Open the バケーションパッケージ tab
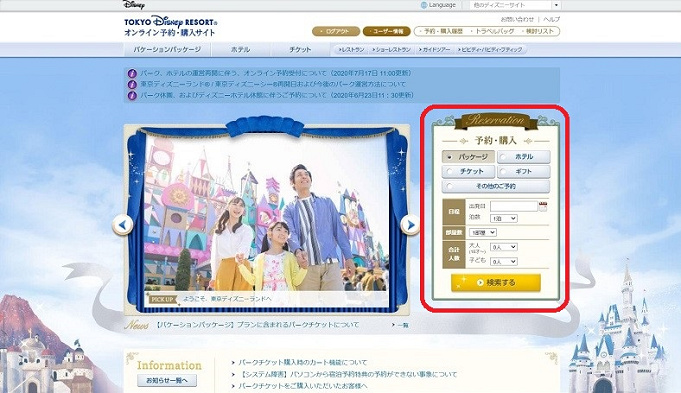 pos(167,50)
